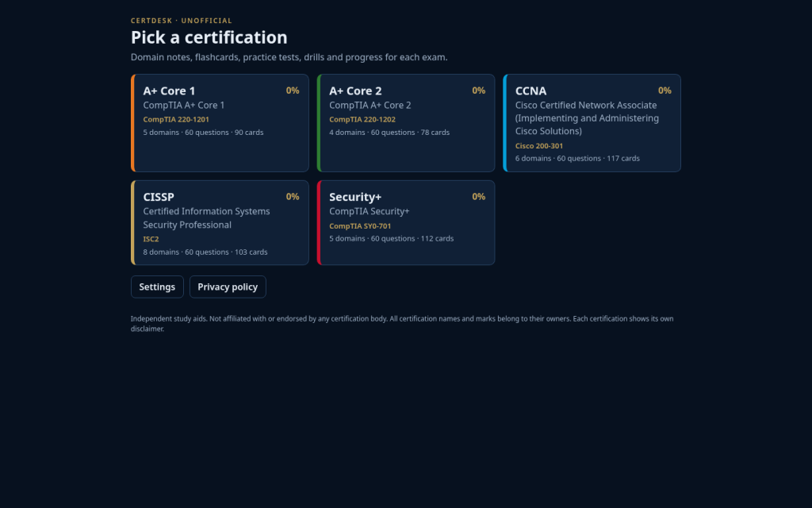The height and width of the screenshot is (508, 812).
Task: Click the CompTIA 220-1202 exam code
Action: (x=362, y=119)
